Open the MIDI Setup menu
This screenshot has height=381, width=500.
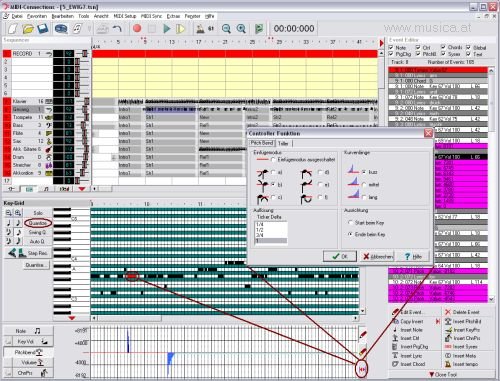click(125, 16)
